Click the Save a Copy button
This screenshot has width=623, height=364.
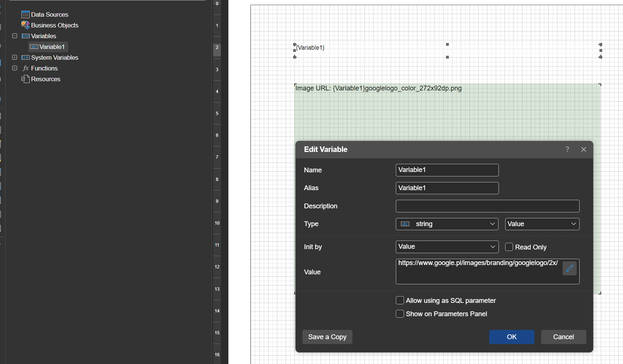tap(327, 337)
